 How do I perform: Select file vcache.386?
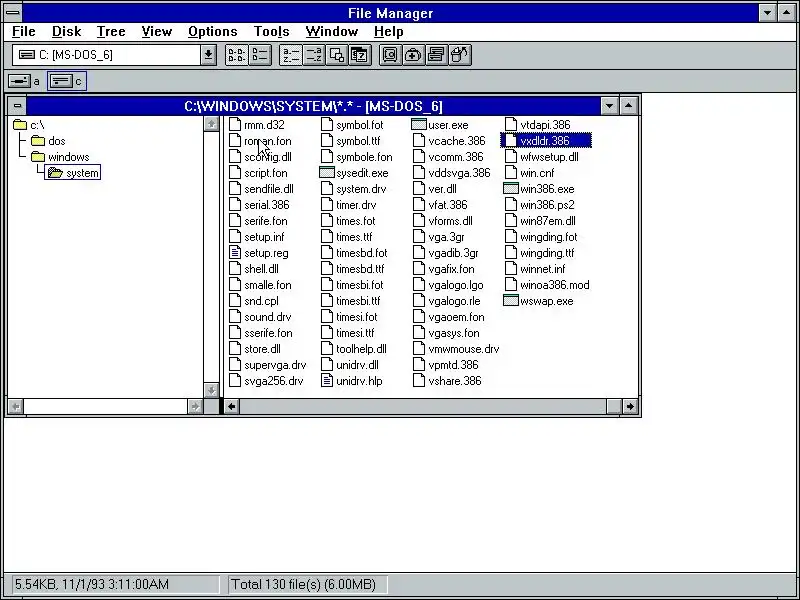pyautogui.click(x=456, y=141)
